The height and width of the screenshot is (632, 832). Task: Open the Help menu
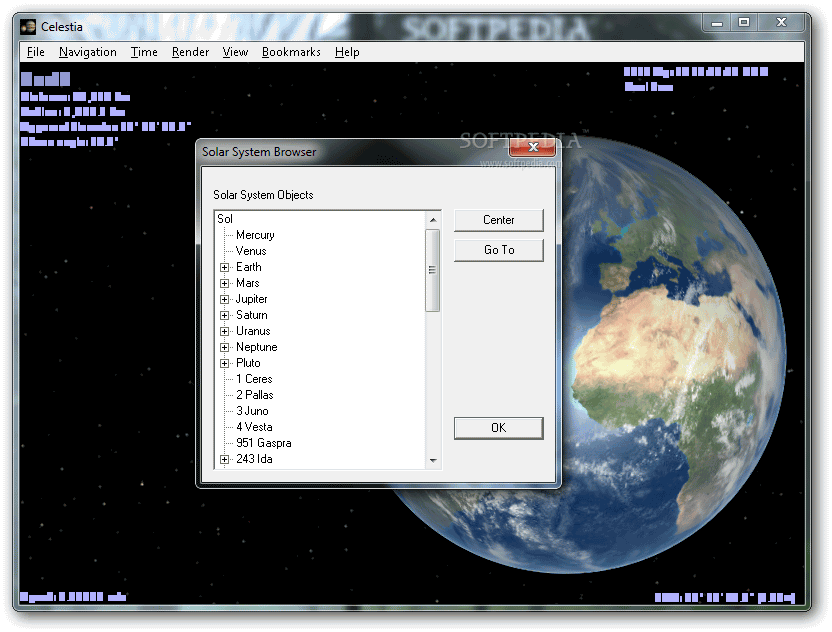pyautogui.click(x=347, y=52)
